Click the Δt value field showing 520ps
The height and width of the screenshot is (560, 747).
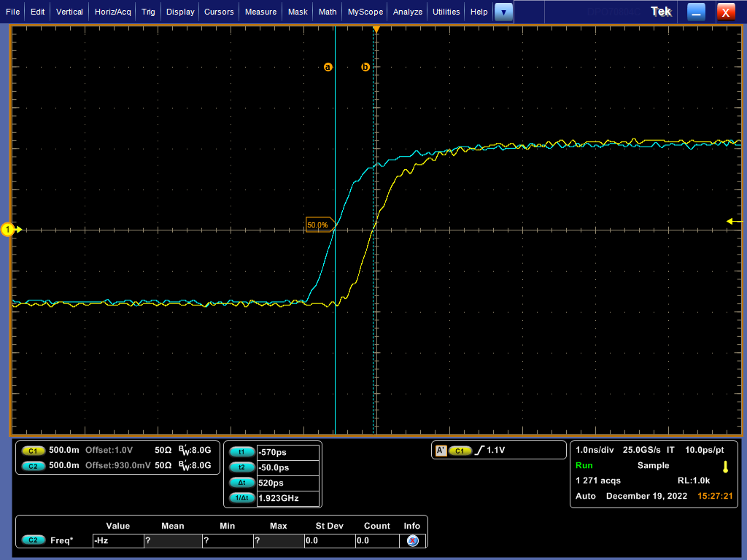[x=288, y=483]
